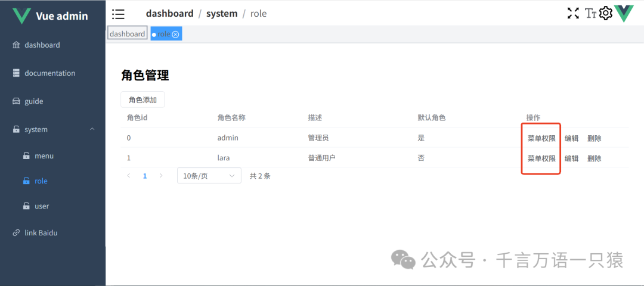The width and height of the screenshot is (644, 286).
Task: Click the guide car icon in sidebar
Action: tap(16, 101)
